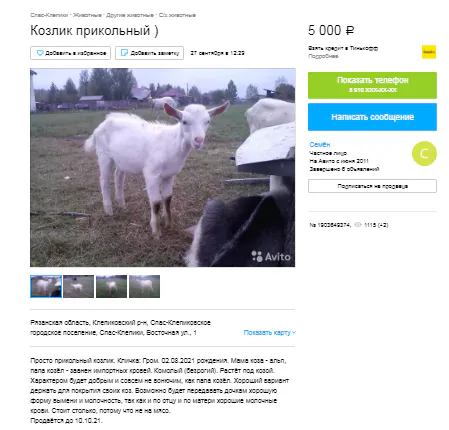This screenshot has height=430, width=449.
Task: Click the yellow Tinkoff logo icon
Action: [429, 52]
